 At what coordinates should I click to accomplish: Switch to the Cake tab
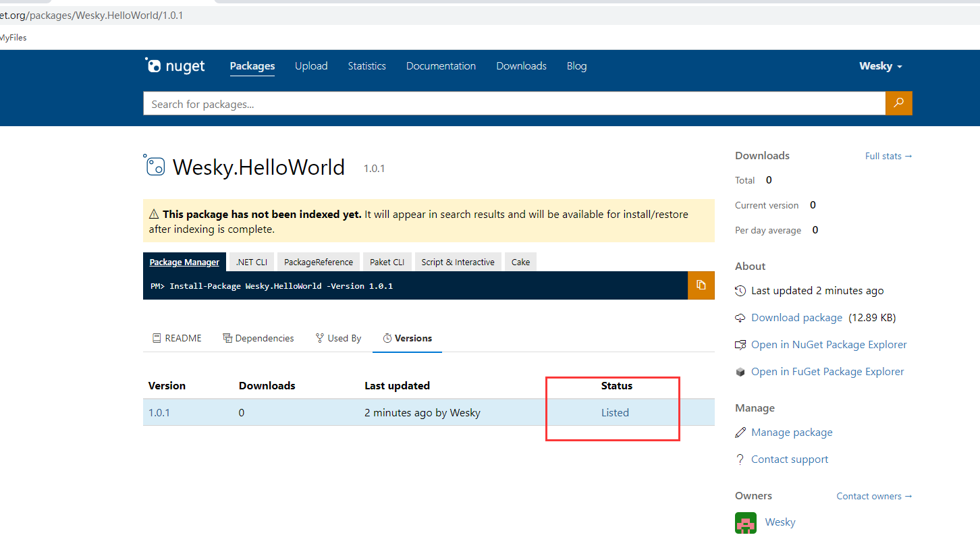[520, 262]
